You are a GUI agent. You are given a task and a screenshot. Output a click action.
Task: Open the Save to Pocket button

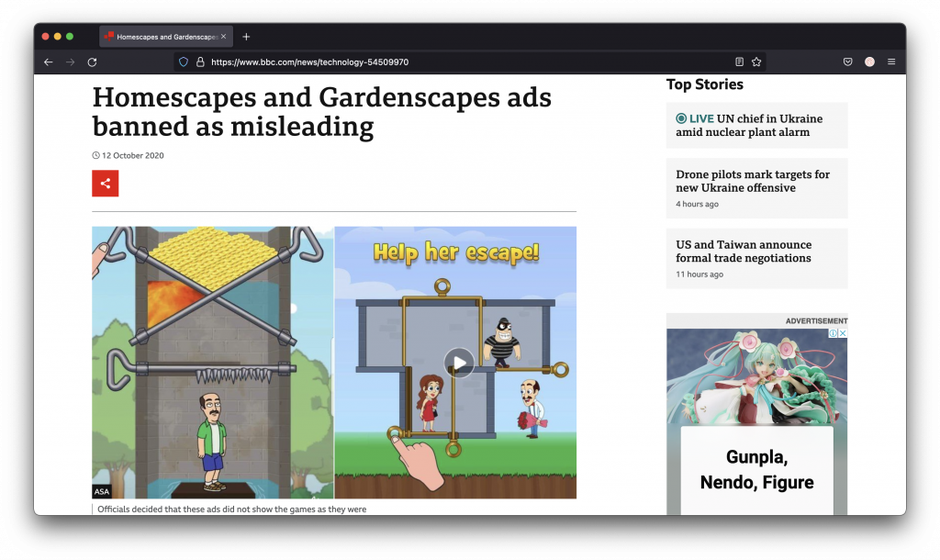(x=847, y=62)
